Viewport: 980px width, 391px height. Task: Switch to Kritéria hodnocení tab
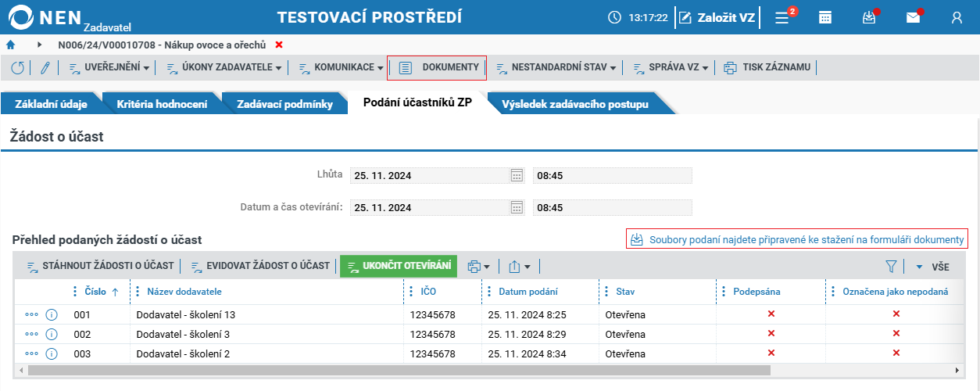click(162, 104)
